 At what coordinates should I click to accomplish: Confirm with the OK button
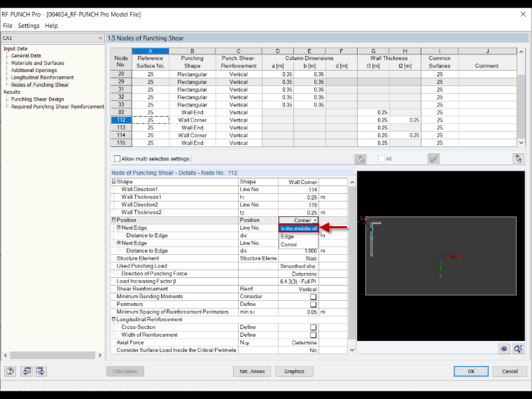click(471, 371)
